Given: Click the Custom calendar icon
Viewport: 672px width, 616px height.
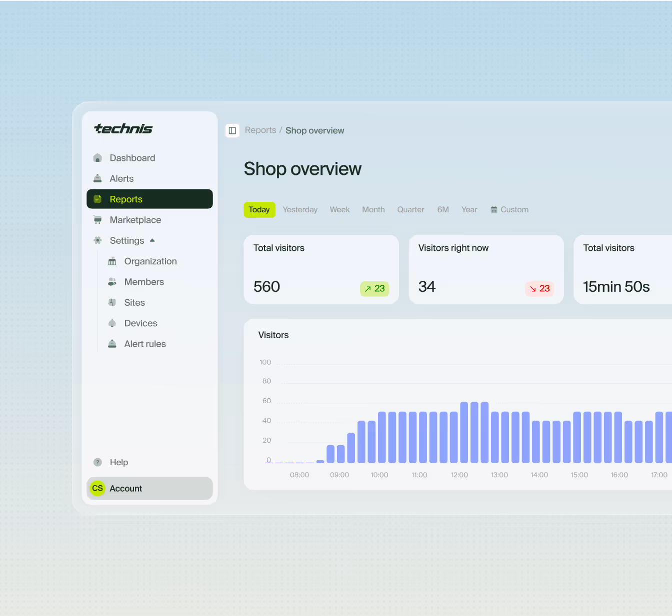Looking at the screenshot, I should [x=494, y=209].
